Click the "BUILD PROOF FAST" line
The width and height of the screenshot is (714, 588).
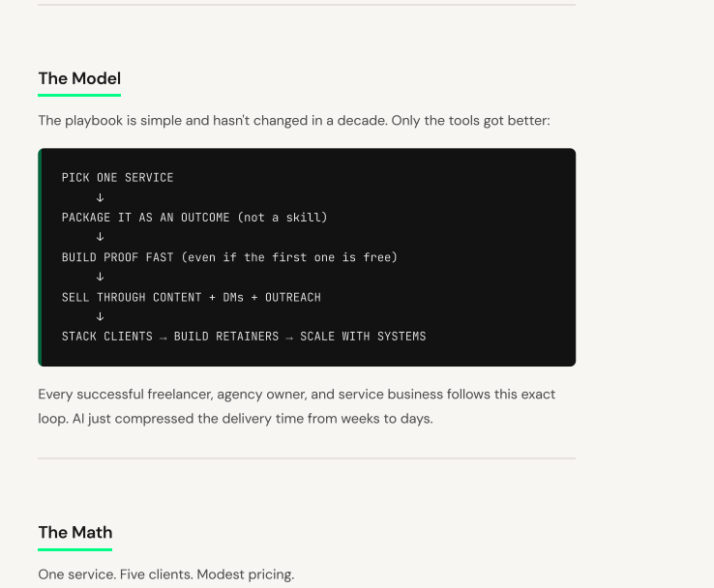(229, 257)
